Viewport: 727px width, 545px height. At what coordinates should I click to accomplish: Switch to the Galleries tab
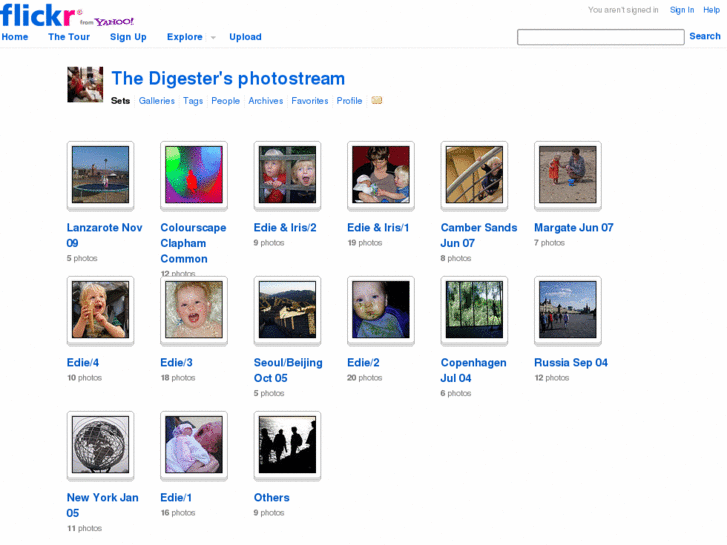[157, 101]
